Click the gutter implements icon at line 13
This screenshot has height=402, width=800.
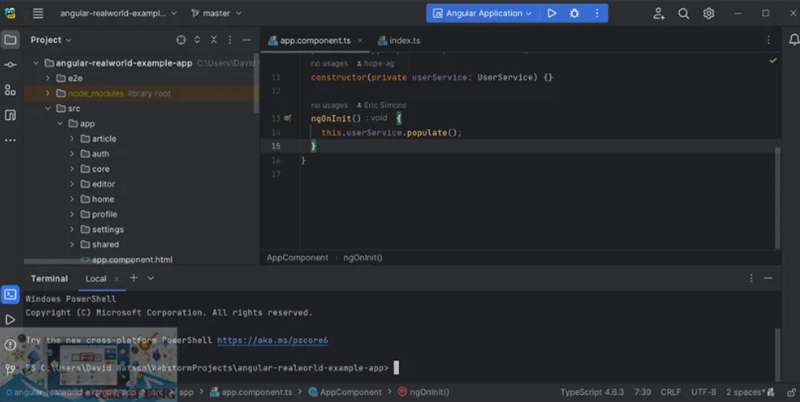[x=287, y=118]
